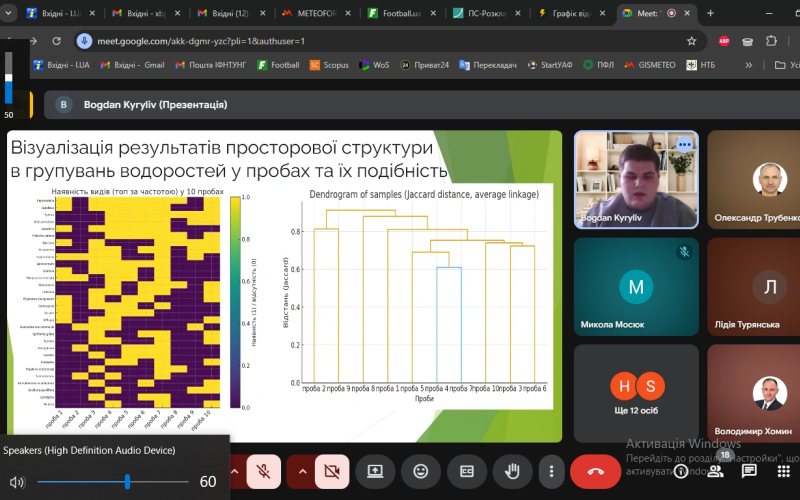Open Scopus bookmark

[x=329, y=65]
